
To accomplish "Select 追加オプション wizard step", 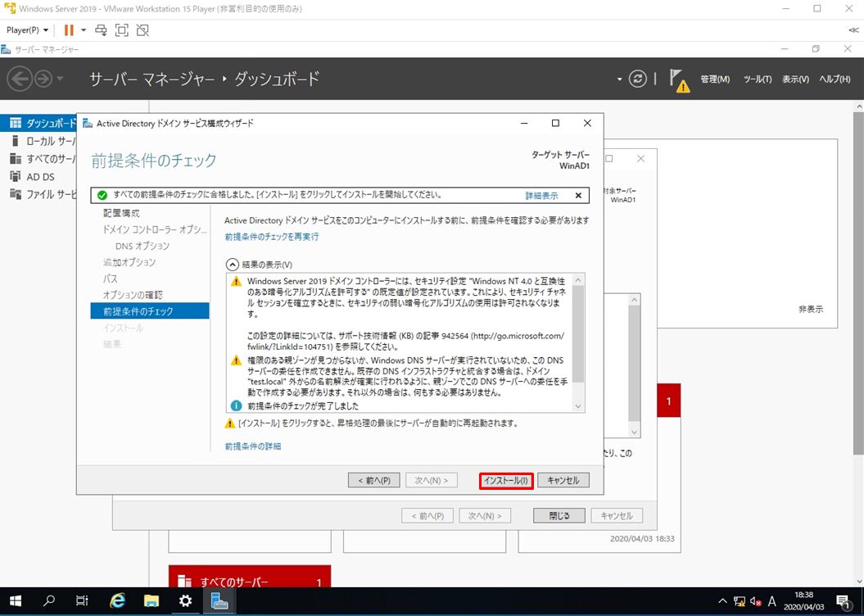I will (x=129, y=262).
